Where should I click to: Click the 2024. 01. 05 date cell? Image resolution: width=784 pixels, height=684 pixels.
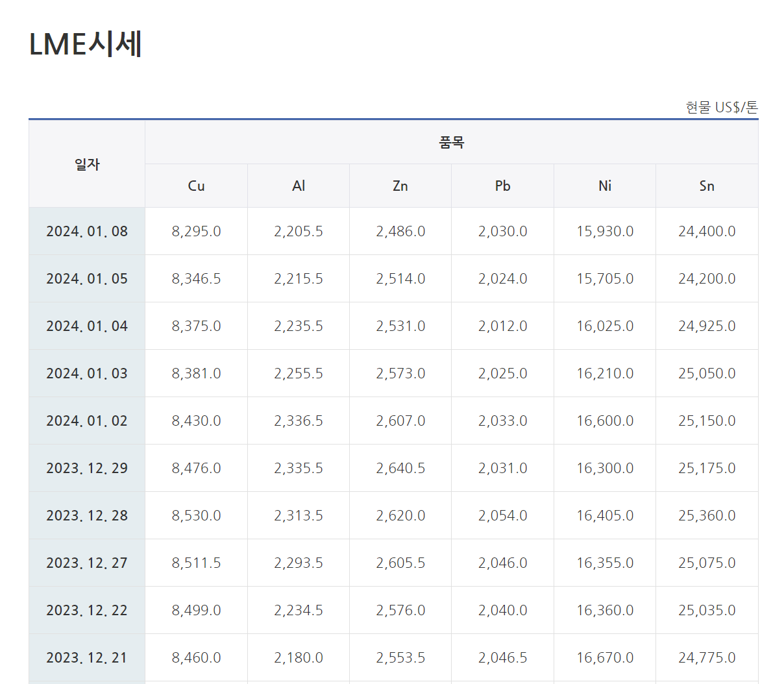pyautogui.click(x=87, y=278)
